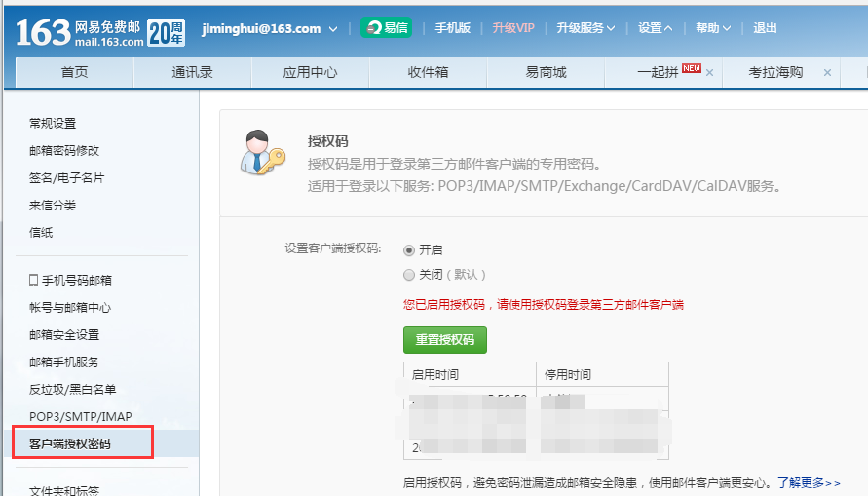Switch to the 首页 tab
The image size is (868, 496).
click(x=74, y=72)
